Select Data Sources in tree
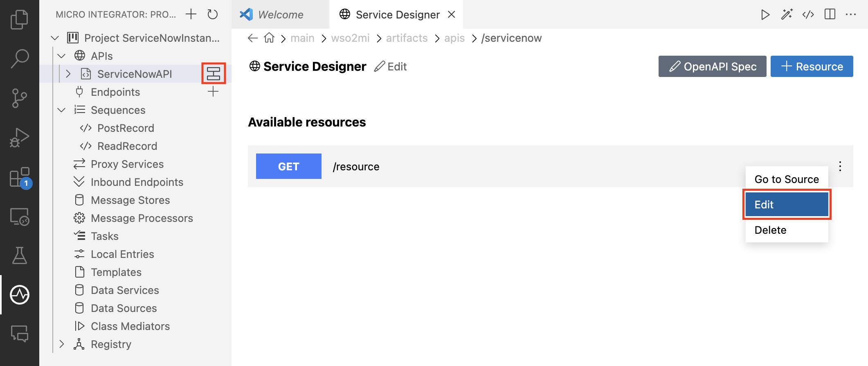Image resolution: width=868 pixels, height=366 pixels. [x=124, y=308]
